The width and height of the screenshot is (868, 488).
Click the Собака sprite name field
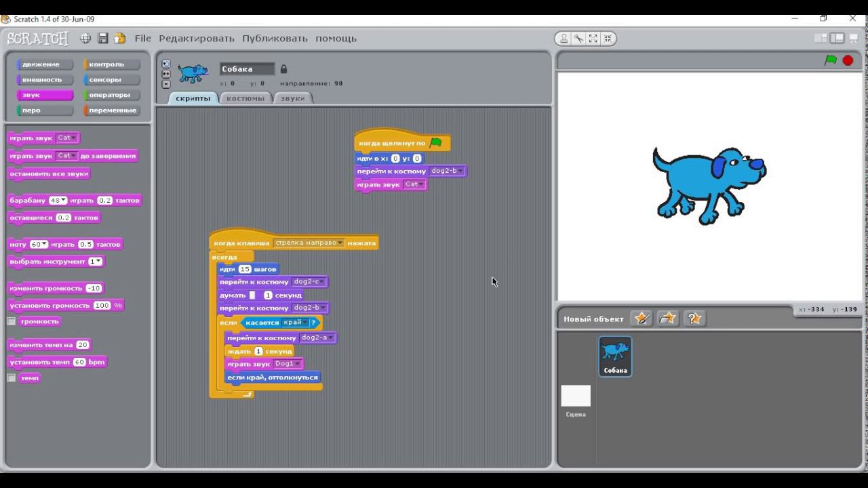coord(248,69)
